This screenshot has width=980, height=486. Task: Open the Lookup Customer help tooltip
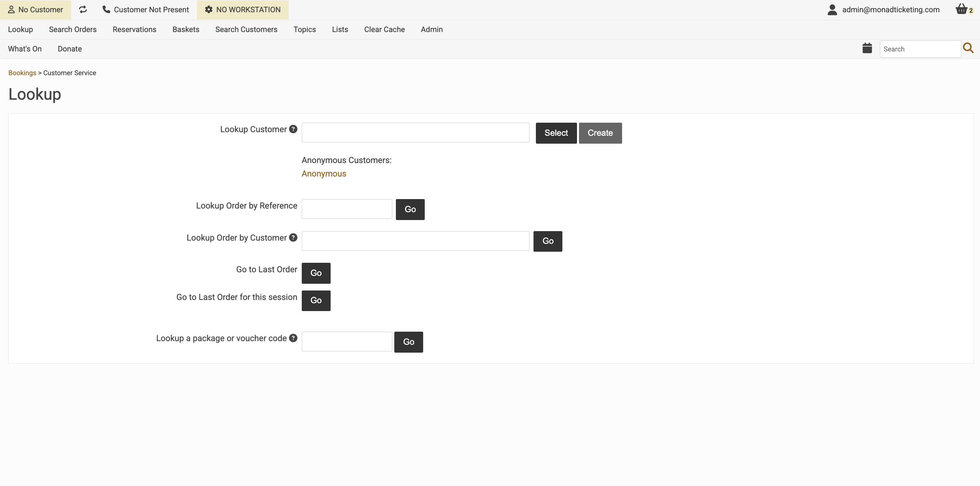293,129
